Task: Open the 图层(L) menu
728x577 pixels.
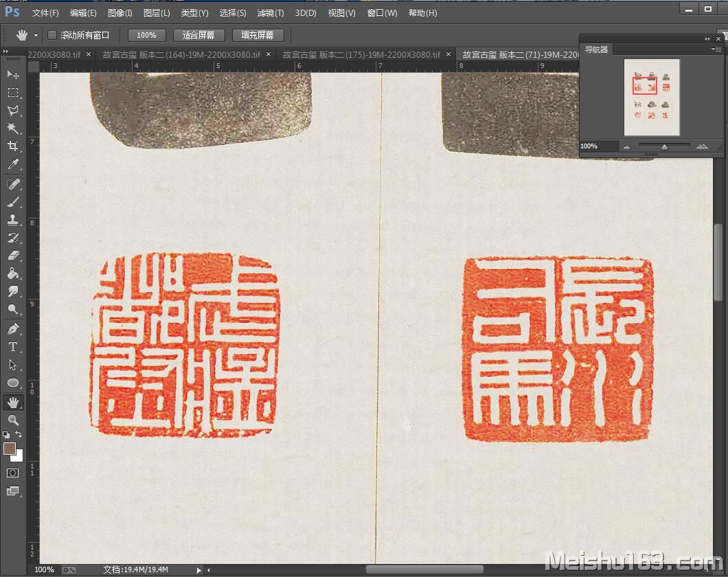Action: (157, 13)
